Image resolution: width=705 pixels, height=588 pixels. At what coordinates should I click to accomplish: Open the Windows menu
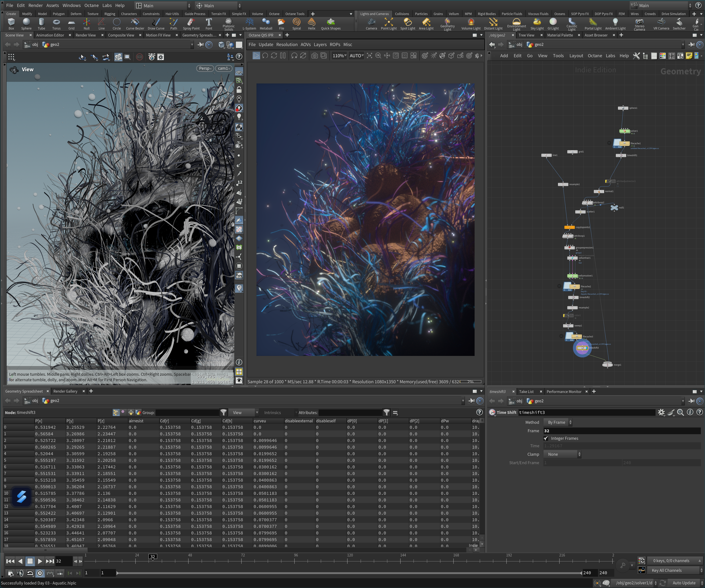[71, 5]
